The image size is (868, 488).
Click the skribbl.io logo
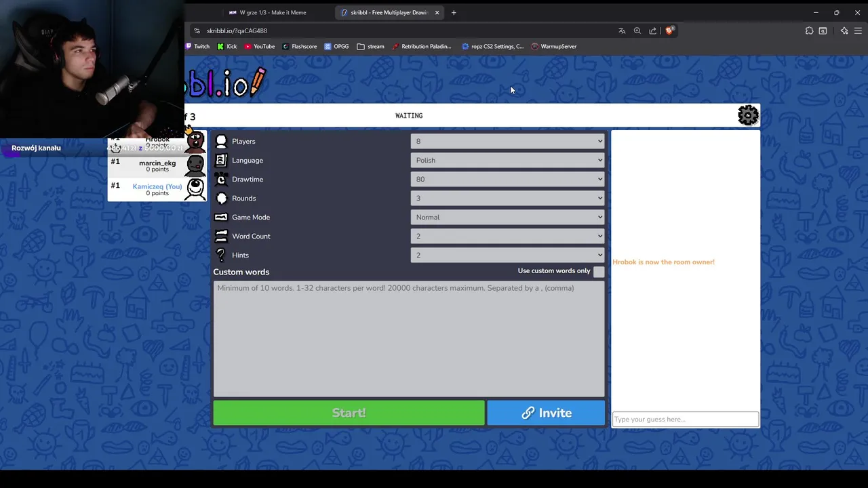pos(225,82)
